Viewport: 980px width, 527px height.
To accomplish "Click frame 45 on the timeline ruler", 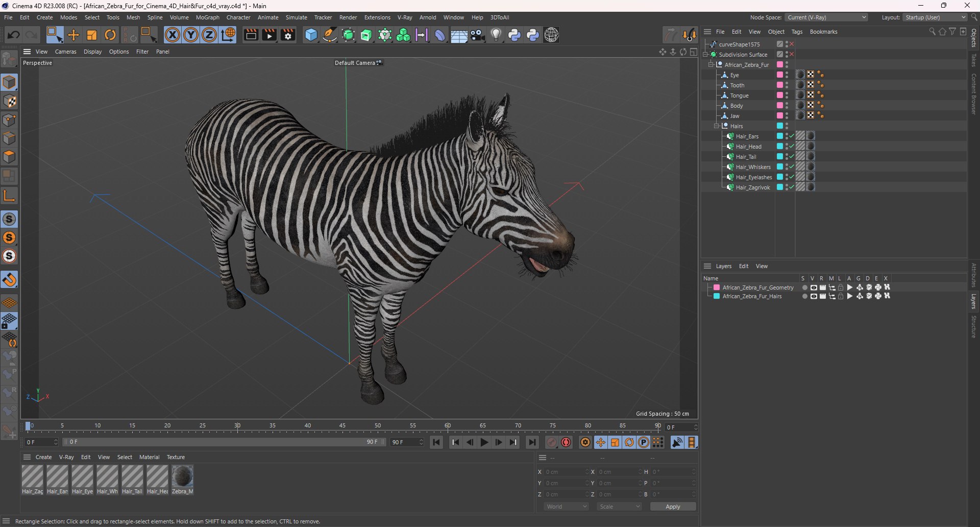I will coord(342,425).
